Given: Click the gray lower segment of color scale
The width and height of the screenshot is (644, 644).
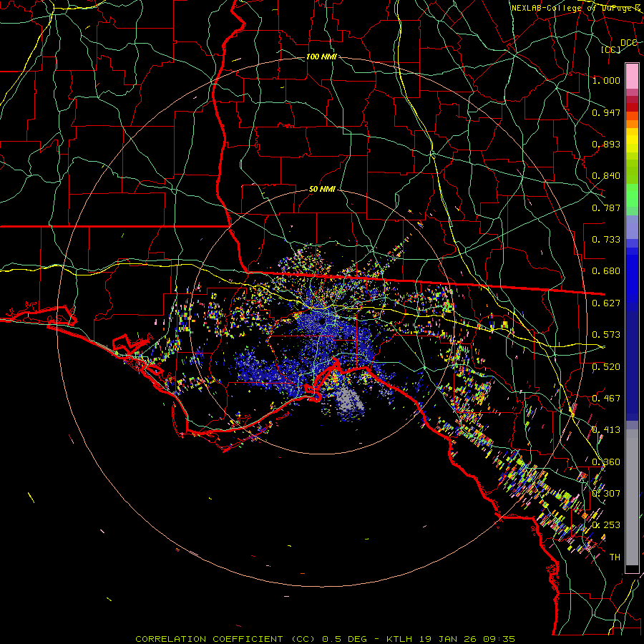Looking at the screenshot, I should point(632,497).
